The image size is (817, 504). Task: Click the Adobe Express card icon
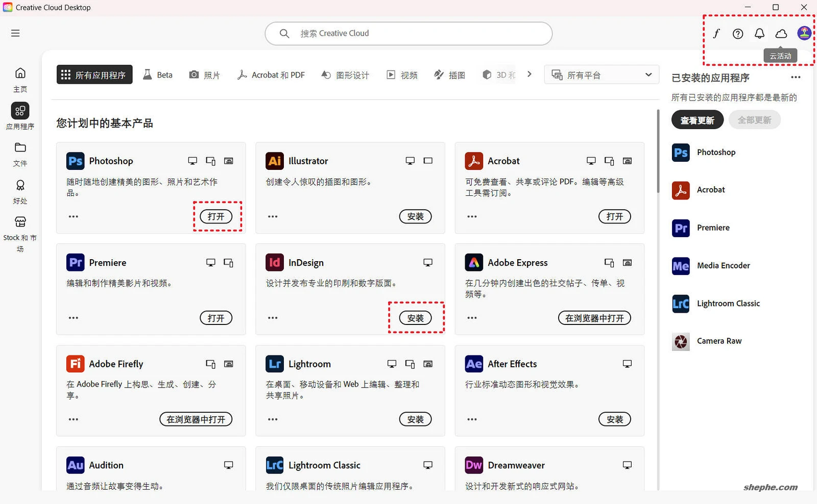click(x=474, y=262)
